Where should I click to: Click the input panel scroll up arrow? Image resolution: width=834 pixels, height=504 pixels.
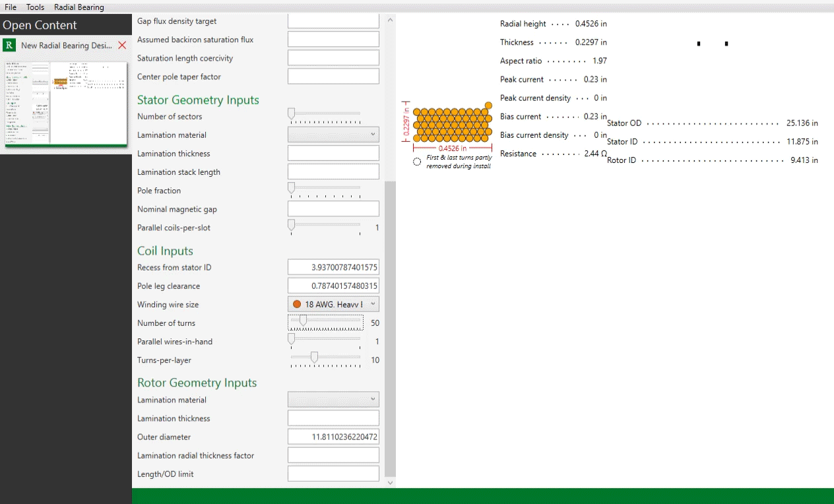(390, 20)
